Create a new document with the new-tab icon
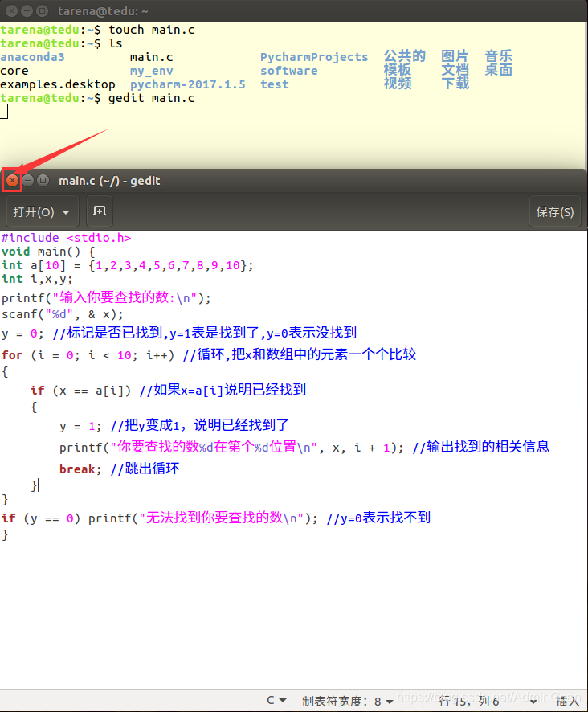Image resolution: width=588 pixels, height=712 pixels. coord(100,211)
